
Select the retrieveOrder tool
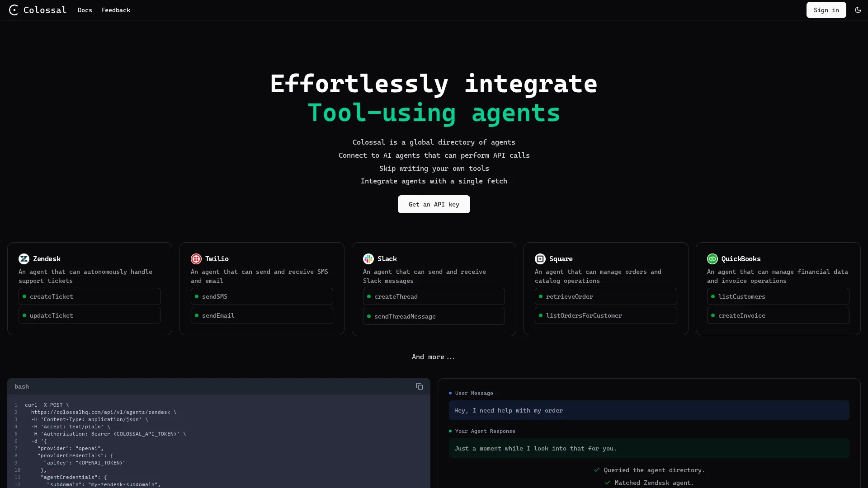[x=606, y=296]
